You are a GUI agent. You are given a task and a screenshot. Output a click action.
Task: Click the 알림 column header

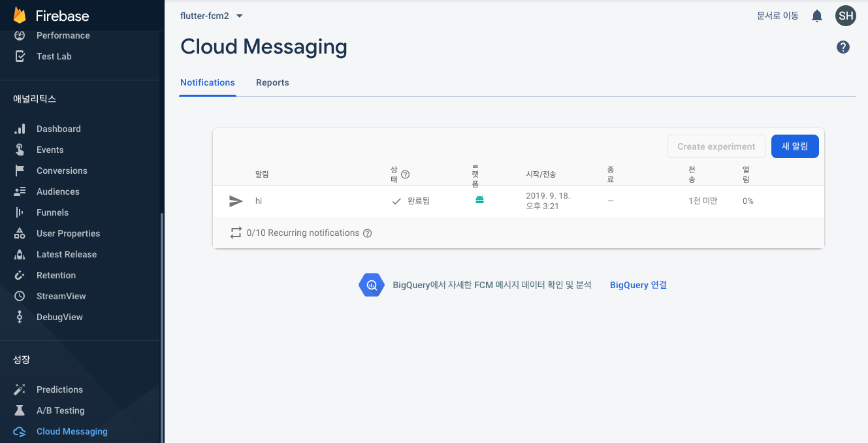pyautogui.click(x=262, y=174)
